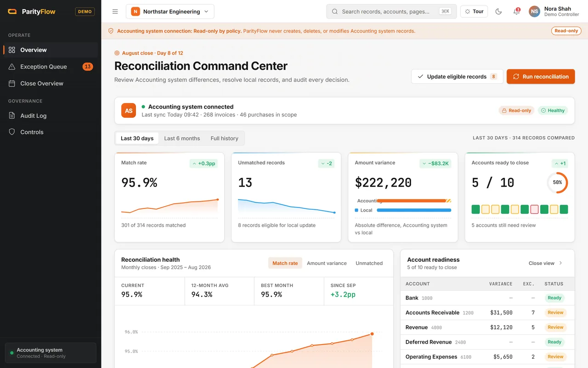Click the AS accounting system badge
The width and height of the screenshot is (588, 368).
pyautogui.click(x=129, y=110)
